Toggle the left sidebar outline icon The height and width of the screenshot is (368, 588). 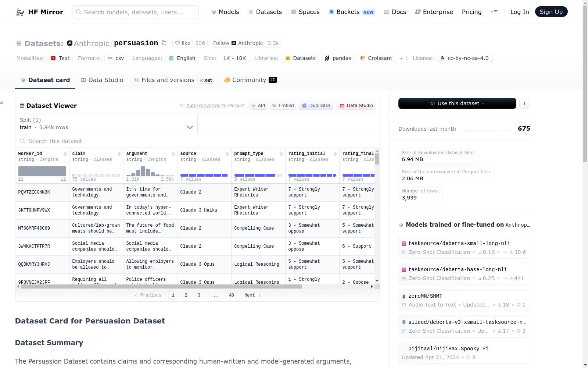(x=2, y=102)
